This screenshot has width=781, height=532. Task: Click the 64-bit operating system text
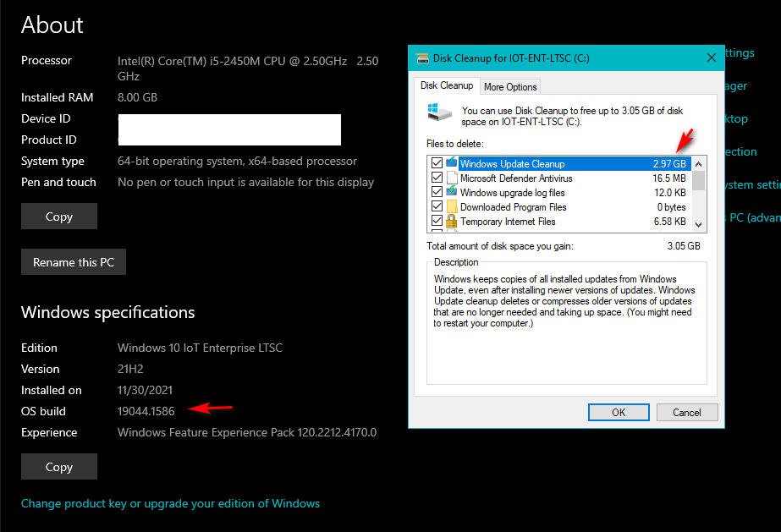[237, 162]
